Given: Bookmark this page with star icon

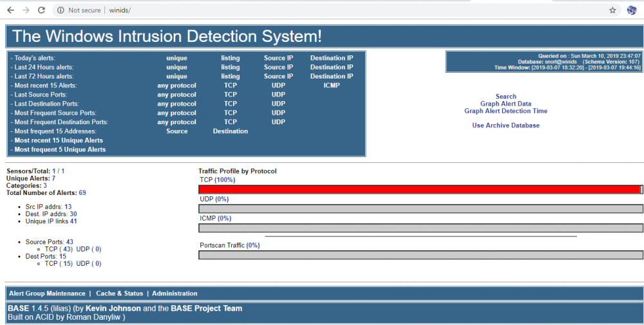Looking at the screenshot, I should (612, 10).
